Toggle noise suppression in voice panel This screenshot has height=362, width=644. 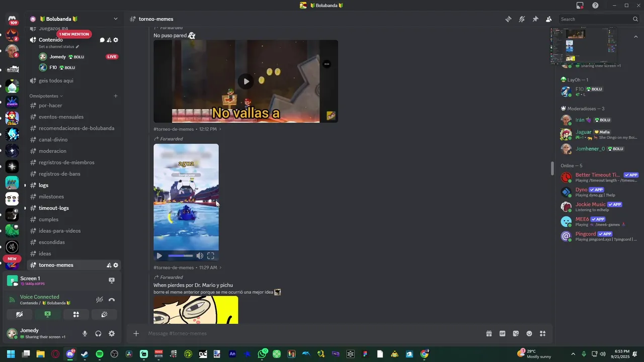[x=100, y=300]
